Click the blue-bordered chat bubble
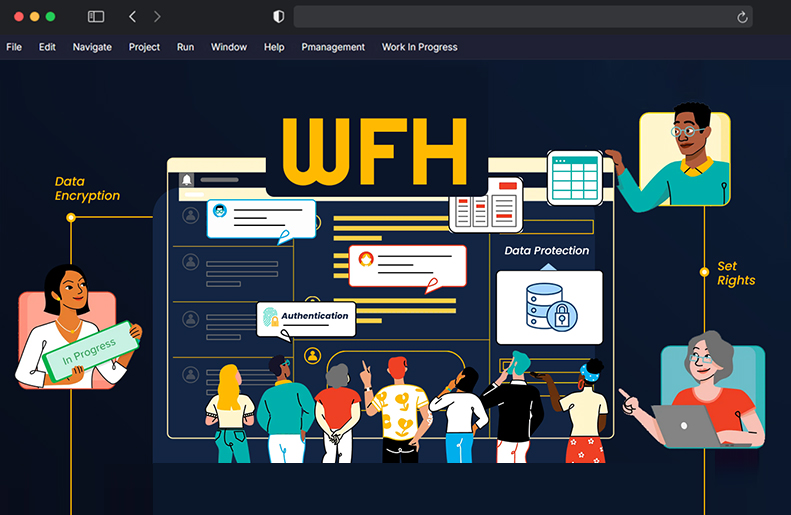 (x=261, y=219)
